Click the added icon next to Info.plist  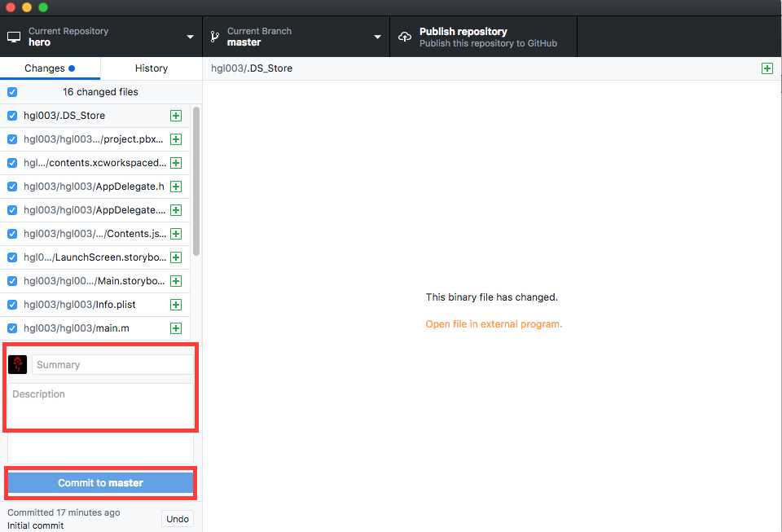176,305
